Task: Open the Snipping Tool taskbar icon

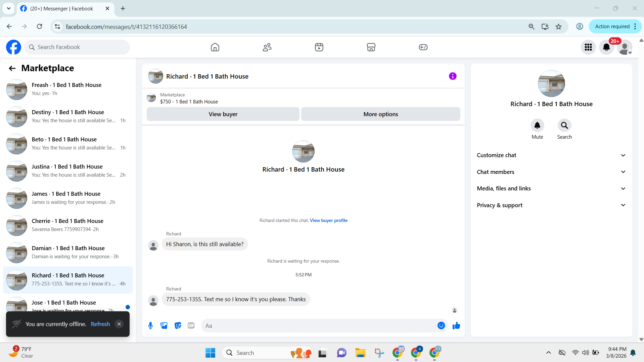Action: click(379, 353)
